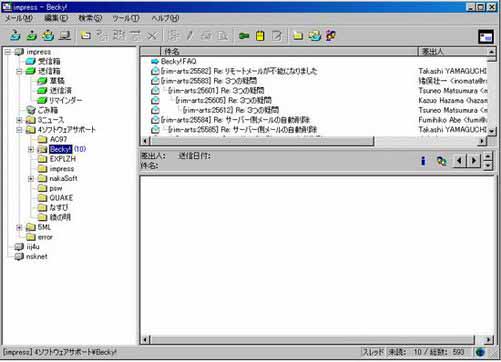Select the 送信済 sent folder
Screen dimensions: 501x362
(61, 90)
